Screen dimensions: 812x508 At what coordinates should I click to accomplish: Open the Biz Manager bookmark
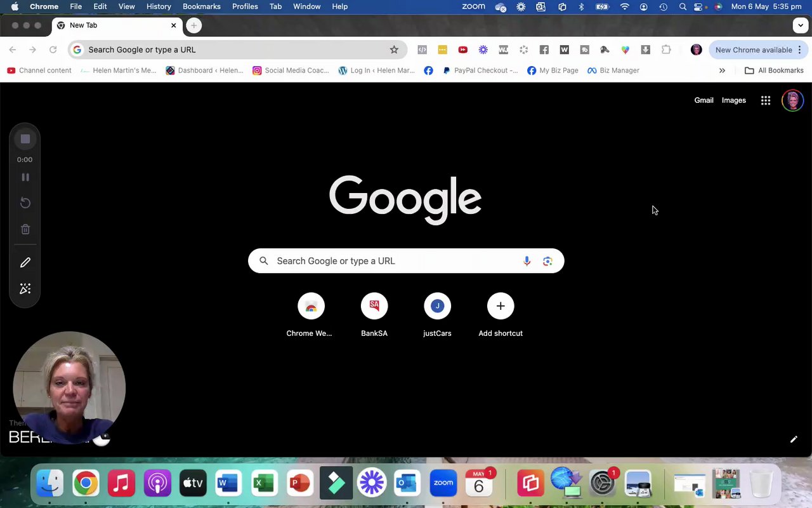point(613,70)
